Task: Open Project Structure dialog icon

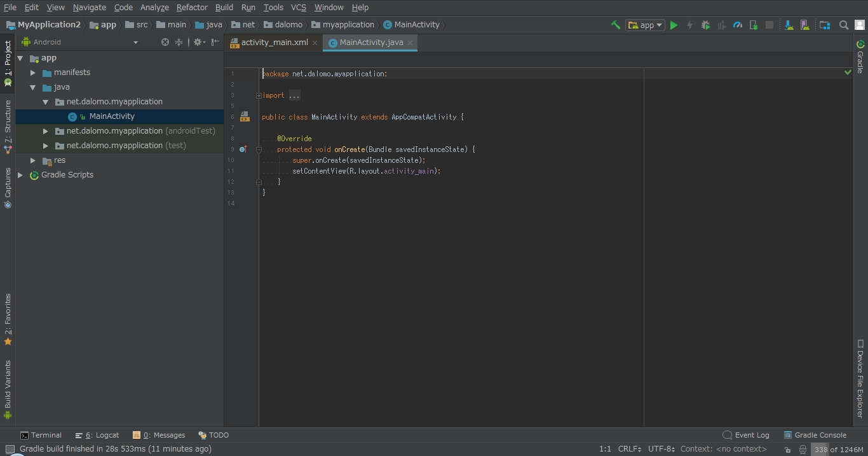Action: coord(825,25)
